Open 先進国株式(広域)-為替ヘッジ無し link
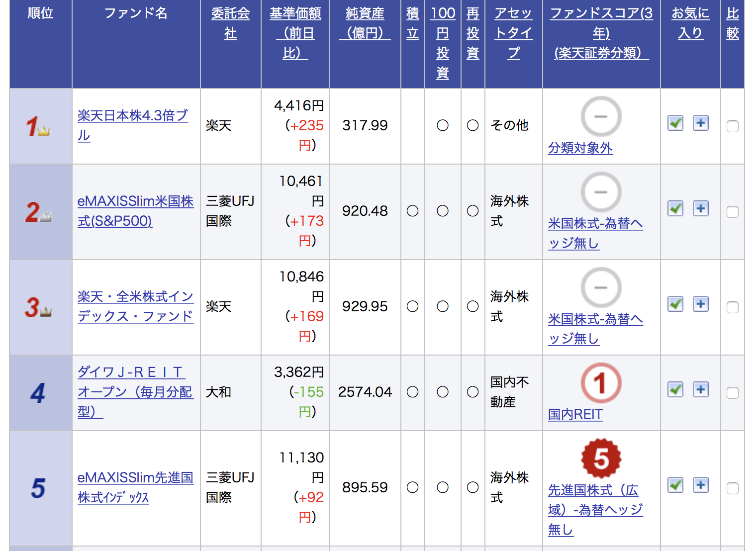 tap(595, 510)
